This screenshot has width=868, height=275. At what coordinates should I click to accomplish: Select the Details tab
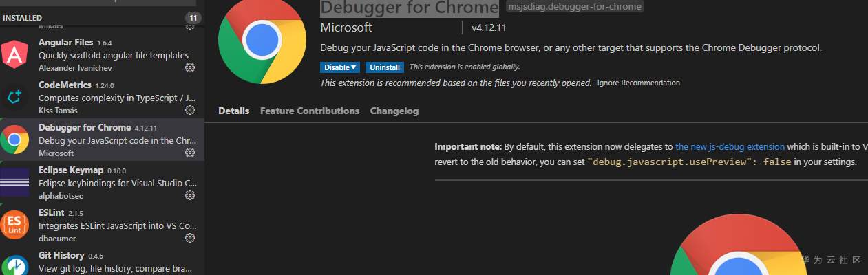coord(233,111)
